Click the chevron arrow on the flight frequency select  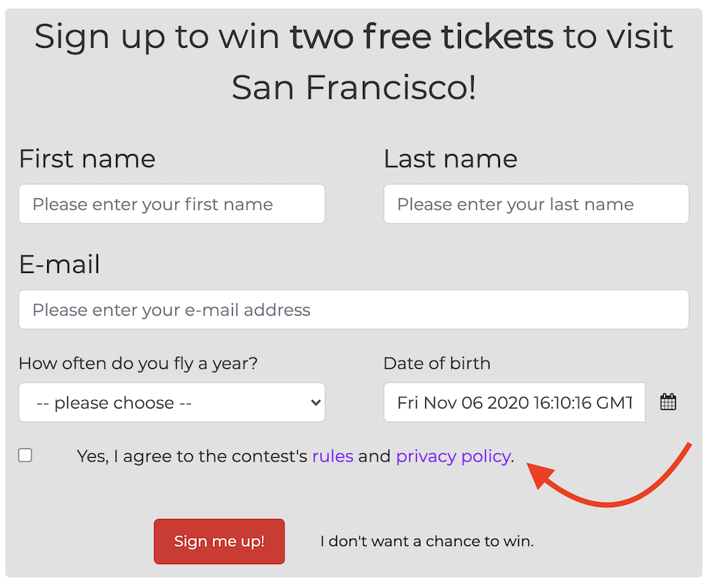[x=316, y=402]
